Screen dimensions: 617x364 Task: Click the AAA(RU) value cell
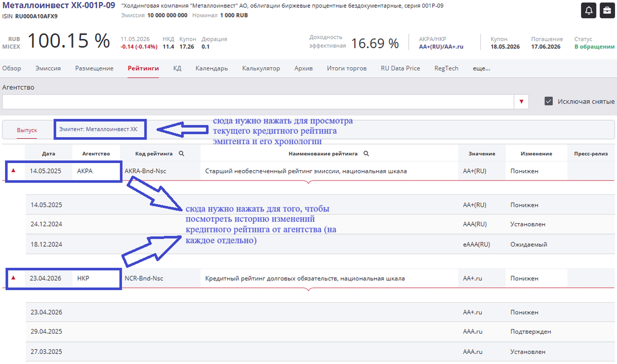click(475, 224)
